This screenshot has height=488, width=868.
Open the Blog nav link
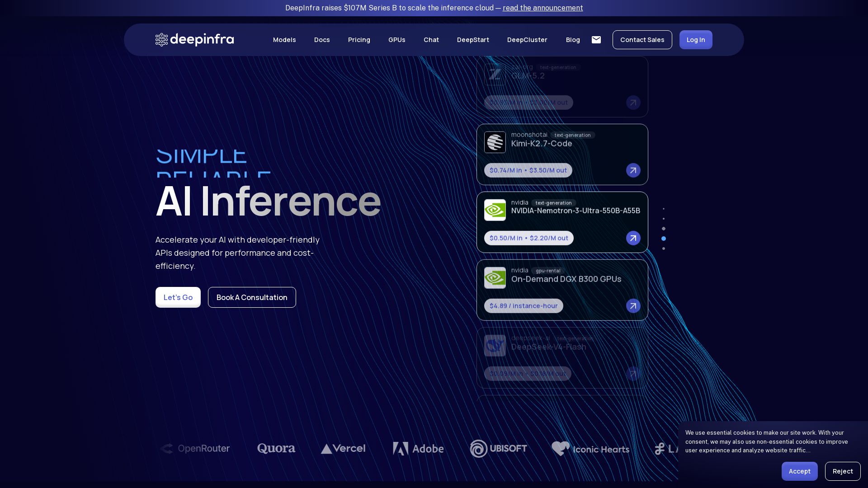click(573, 40)
